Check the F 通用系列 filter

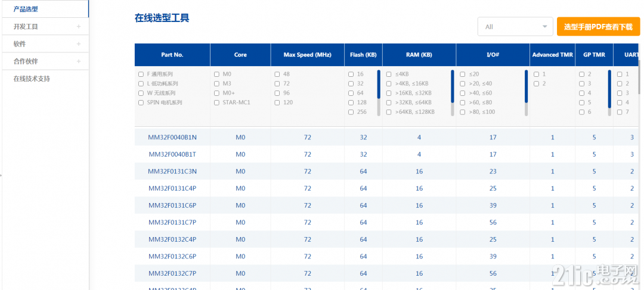coord(141,74)
